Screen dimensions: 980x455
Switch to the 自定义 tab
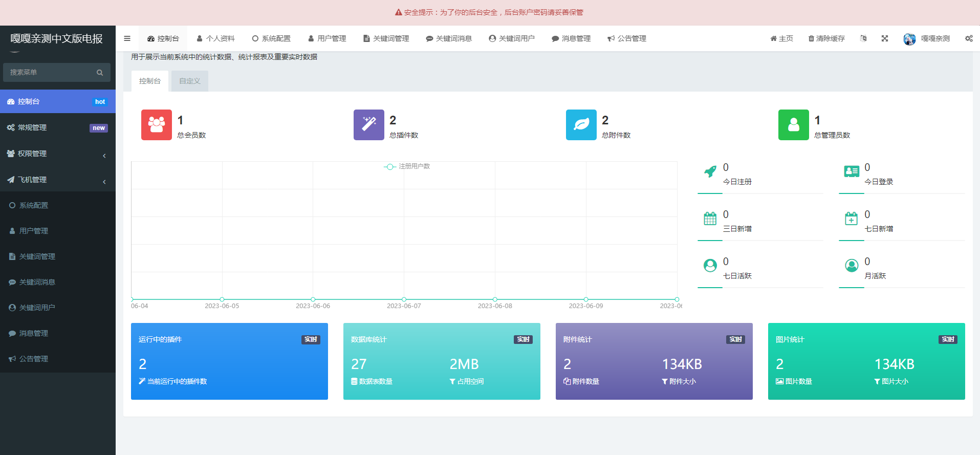coord(189,81)
